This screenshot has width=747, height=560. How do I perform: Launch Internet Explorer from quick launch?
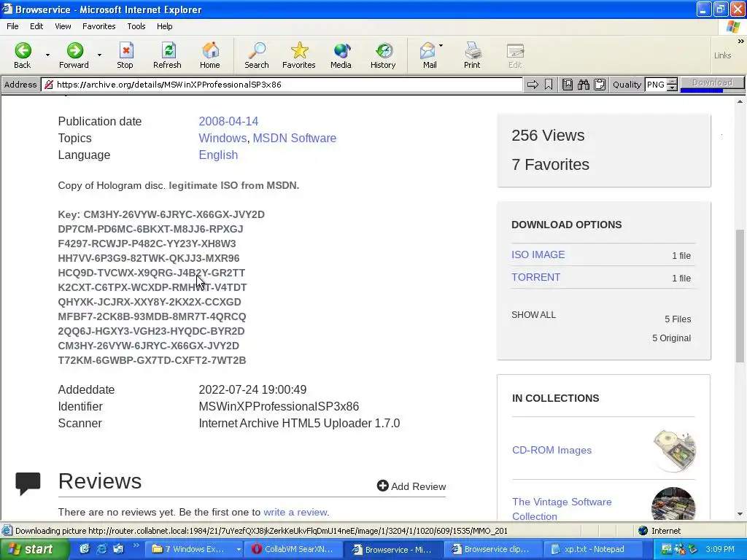coord(102,549)
